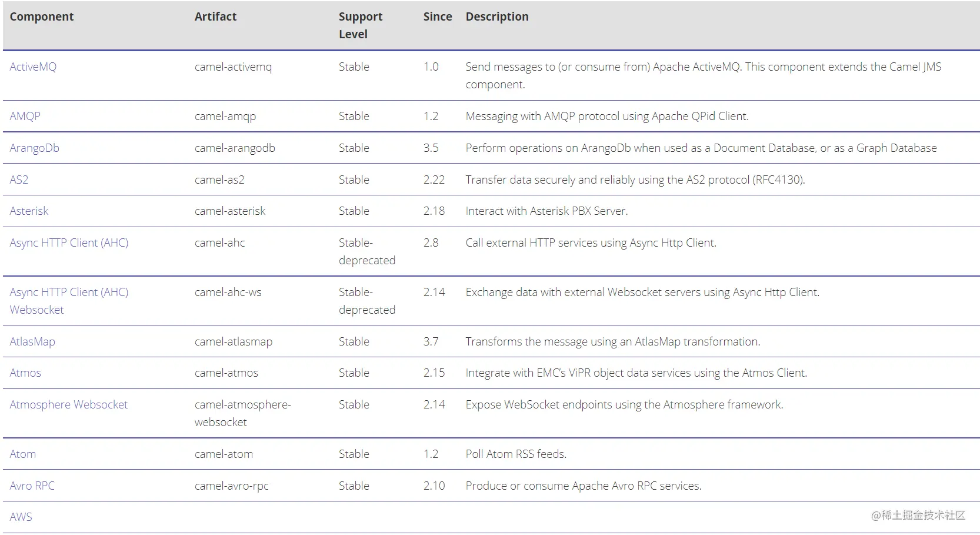Open the Avro RPC component link
The height and width of the screenshot is (535, 980).
coord(32,486)
